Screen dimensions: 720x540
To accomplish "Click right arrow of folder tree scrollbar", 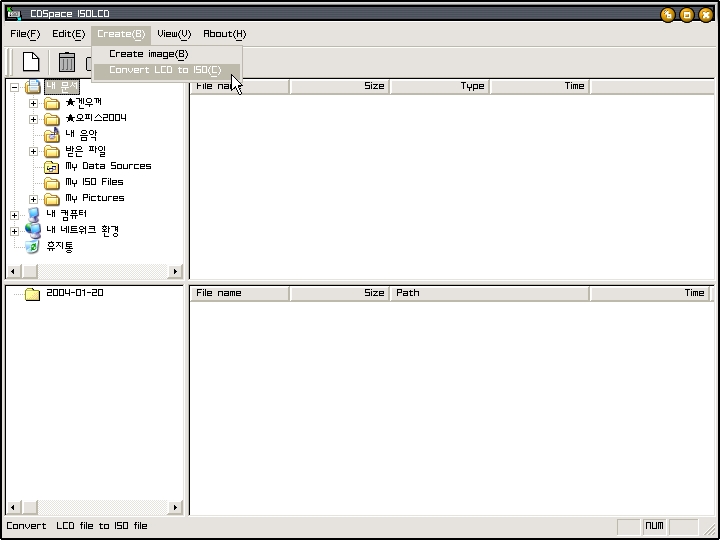I will [176, 271].
